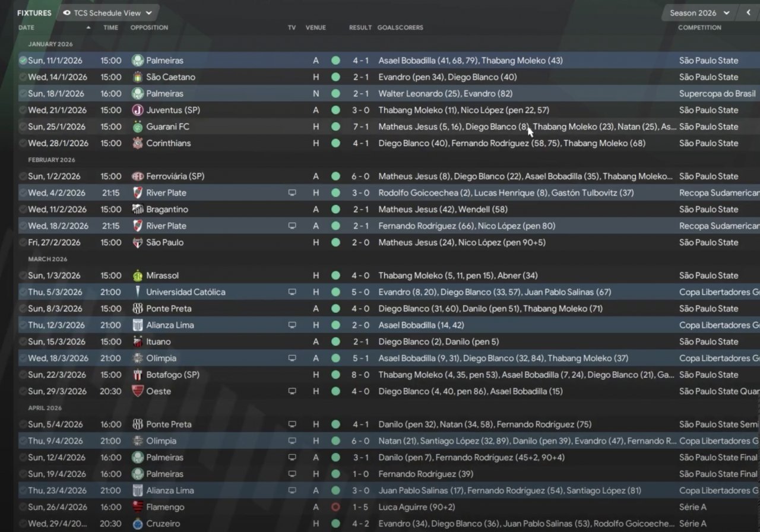Click the Mirassol team name
The width and height of the screenshot is (760, 532).
point(162,276)
